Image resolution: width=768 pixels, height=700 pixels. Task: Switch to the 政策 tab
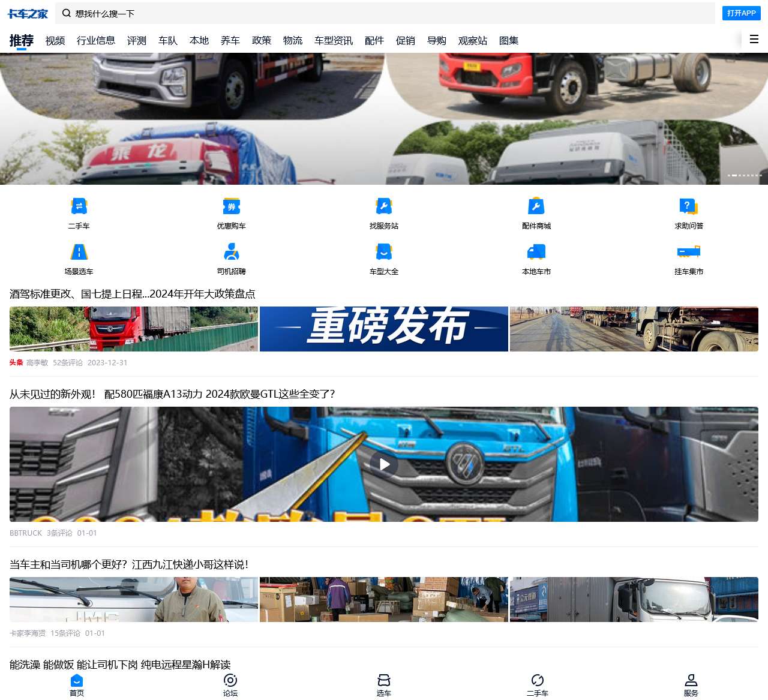pyautogui.click(x=262, y=41)
